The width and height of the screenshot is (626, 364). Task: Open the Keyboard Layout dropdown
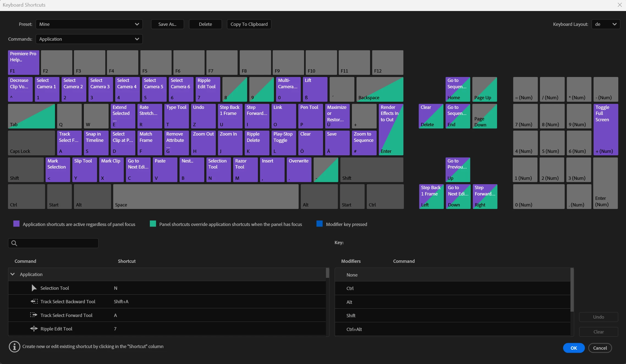coord(606,24)
